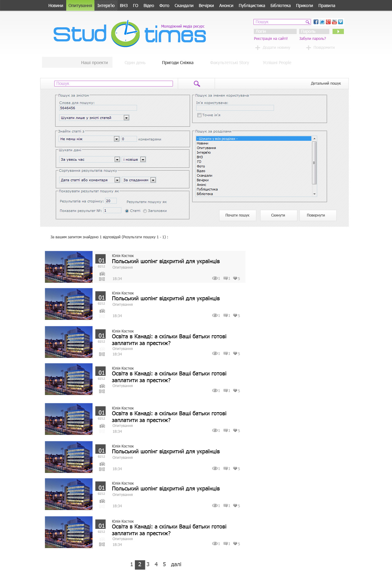Click down arrow of sections list scrollbar
Image resolution: width=392 pixels, height=580 pixels.
pos(314,194)
